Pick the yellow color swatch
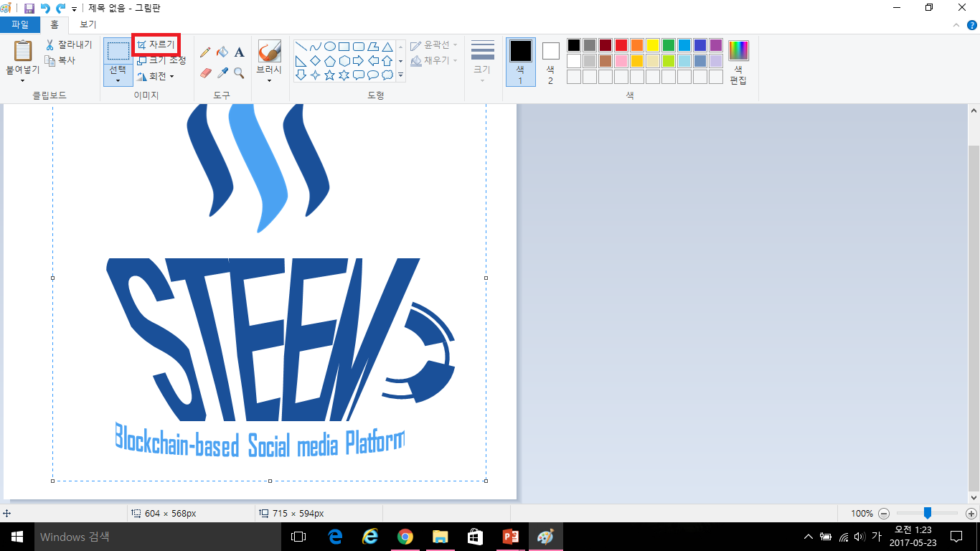The width and height of the screenshot is (980, 551). 653,45
